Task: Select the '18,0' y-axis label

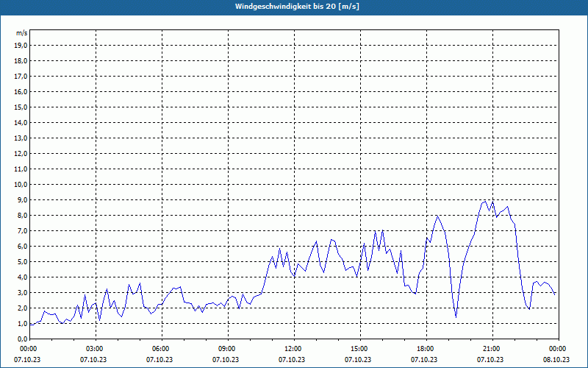Action: pos(21,61)
